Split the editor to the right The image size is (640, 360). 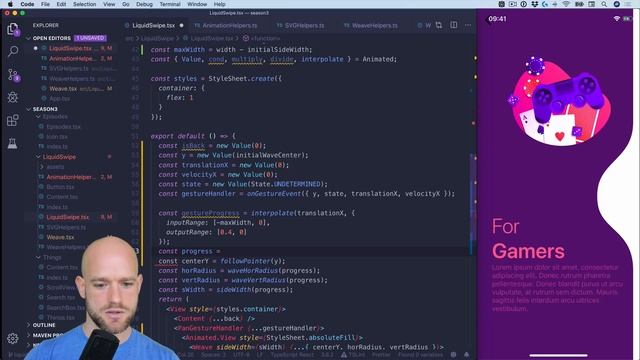click(x=453, y=25)
